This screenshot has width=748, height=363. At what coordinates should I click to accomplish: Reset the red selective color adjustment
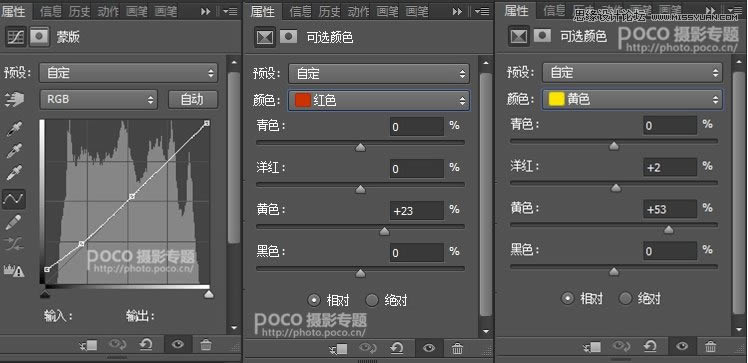click(397, 349)
